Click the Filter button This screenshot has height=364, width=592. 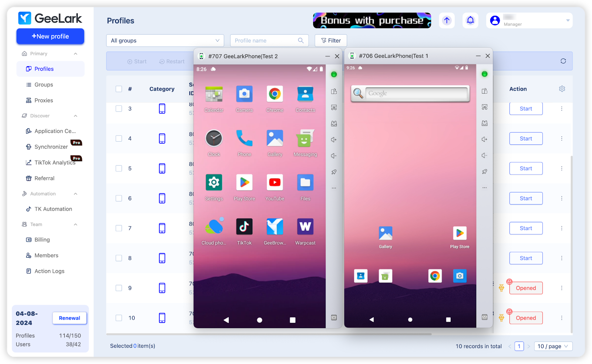point(331,41)
